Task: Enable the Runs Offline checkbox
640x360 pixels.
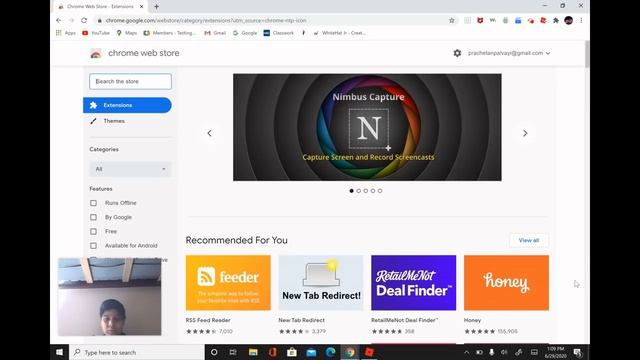Action: (x=93, y=203)
